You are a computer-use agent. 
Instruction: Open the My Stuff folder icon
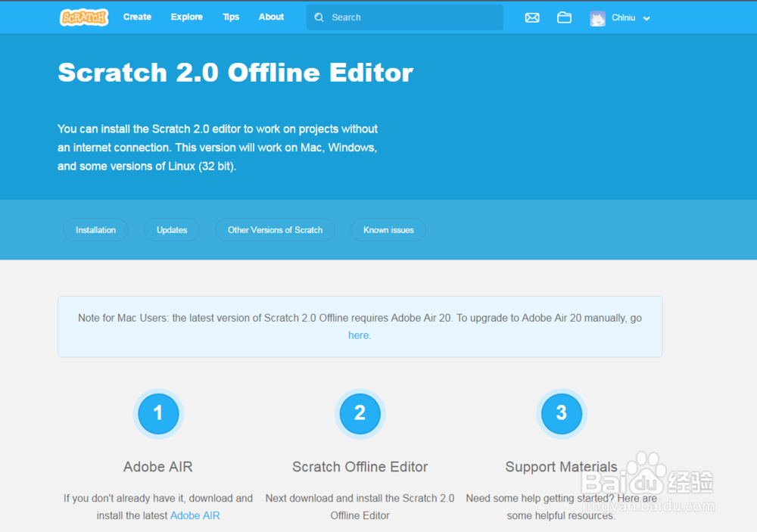[x=564, y=17]
